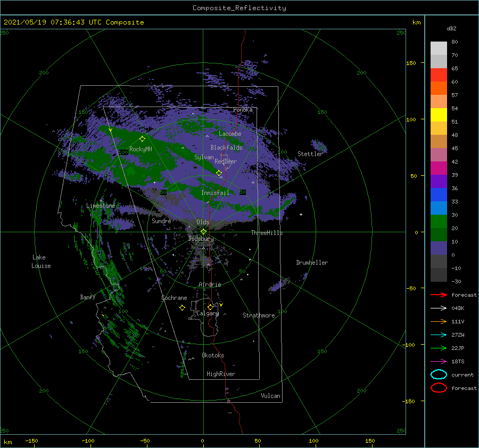Click the Sylvan label on map
Viewport: 479px width, 448px height.
[x=204, y=157]
